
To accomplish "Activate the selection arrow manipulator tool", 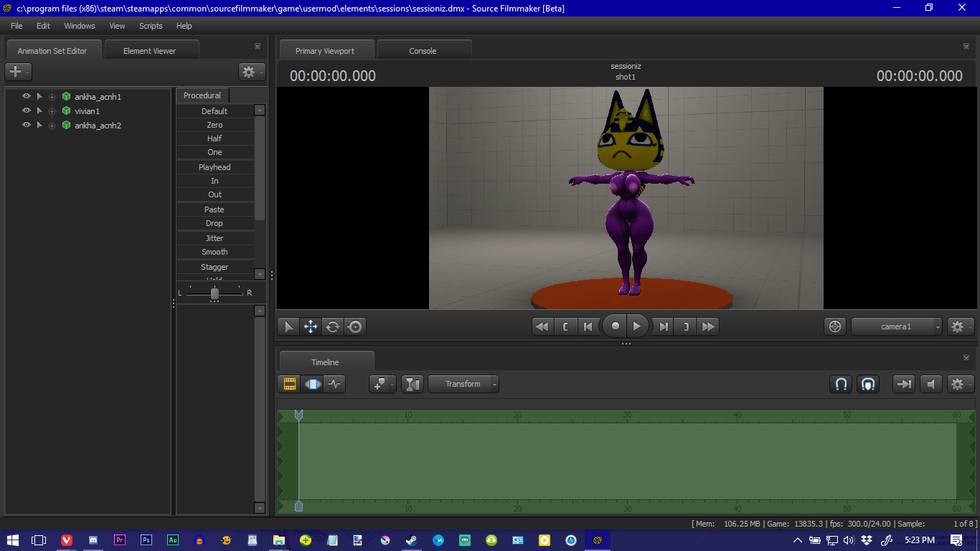I will pyautogui.click(x=288, y=326).
